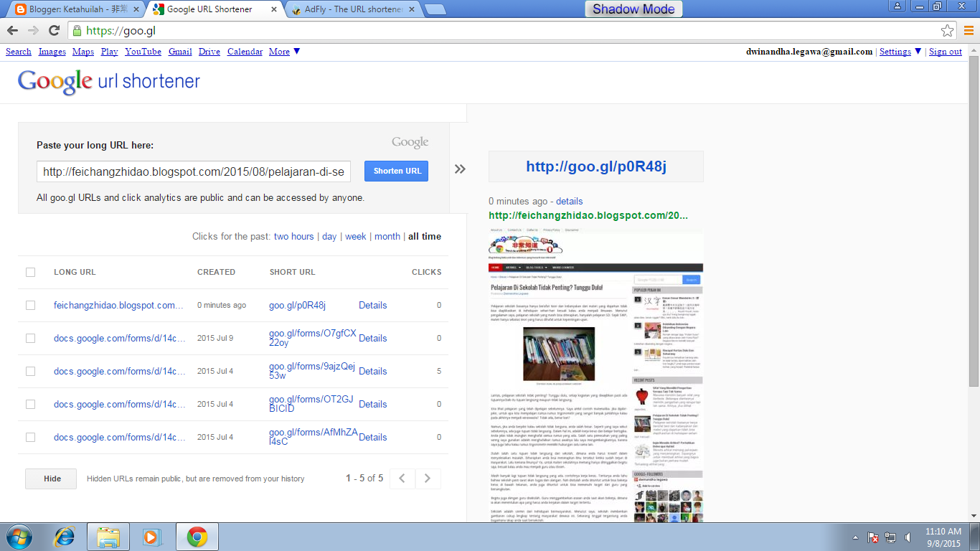This screenshot has height=551, width=980.
Task: Go to the previous page of URLs
Action: coord(402,479)
